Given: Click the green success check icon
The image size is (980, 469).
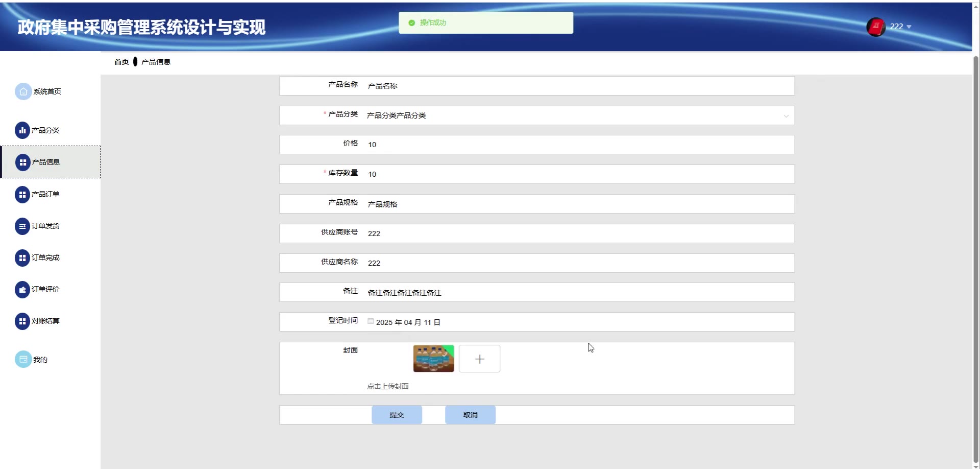Looking at the screenshot, I should 411,23.
